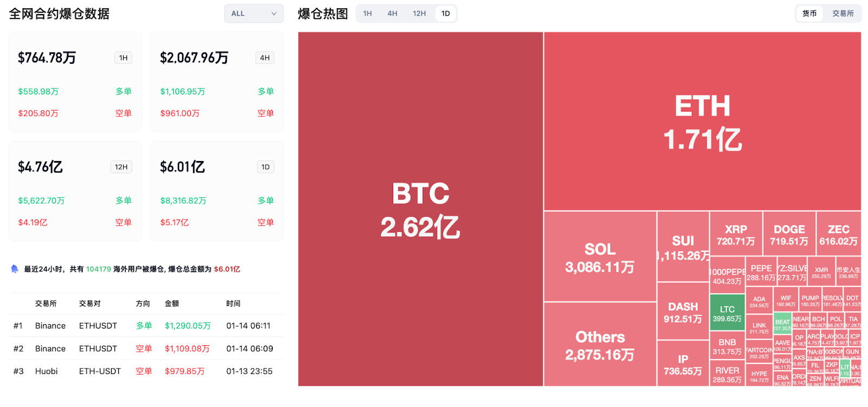Switch heatmap view to 交易所 (Exchange)
This screenshot has height=407, width=868.
pyautogui.click(x=842, y=13)
